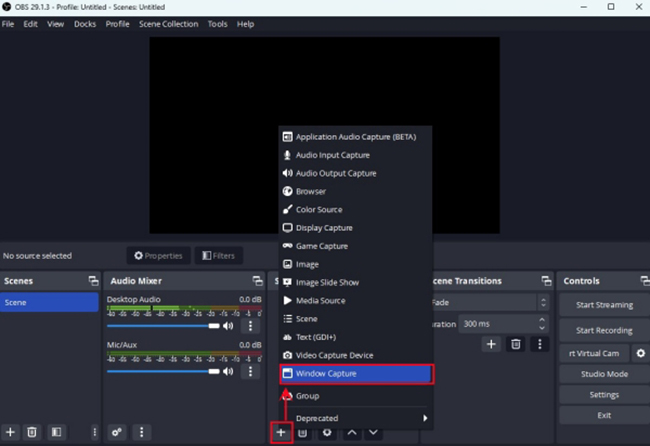Choose Audio Output Capture source

(355, 173)
